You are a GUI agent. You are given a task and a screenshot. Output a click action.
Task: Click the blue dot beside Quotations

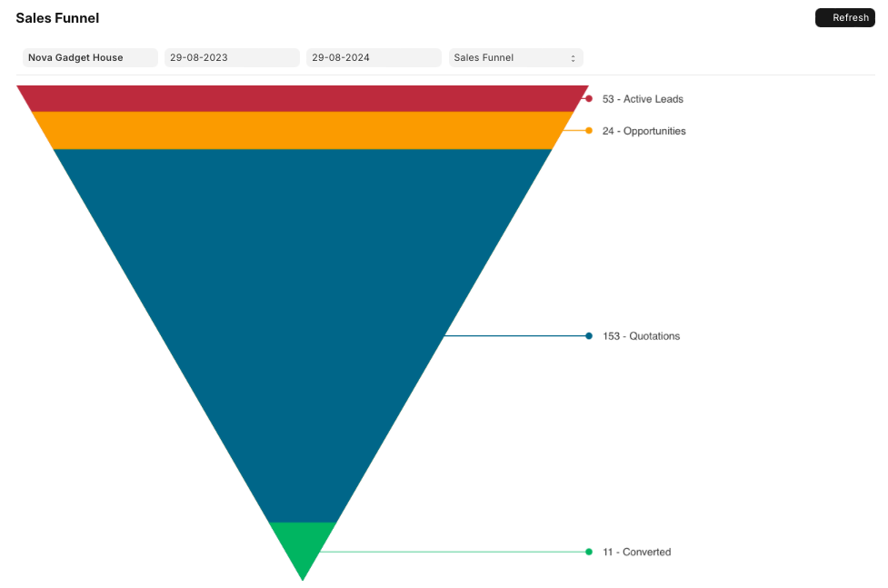click(x=589, y=336)
